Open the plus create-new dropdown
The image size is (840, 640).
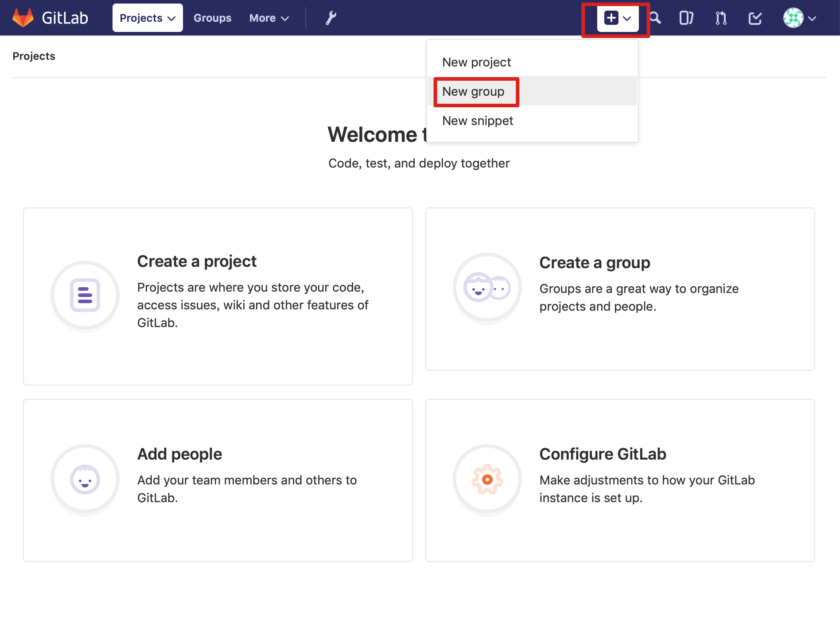(x=618, y=18)
